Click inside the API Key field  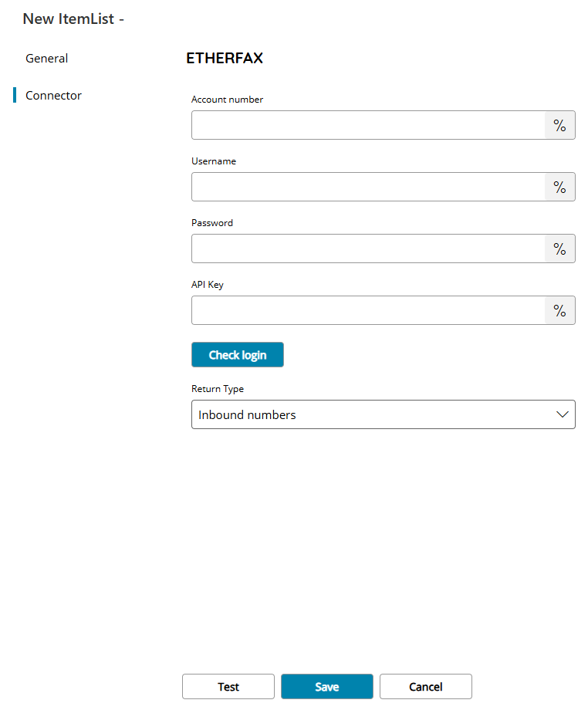click(368, 310)
